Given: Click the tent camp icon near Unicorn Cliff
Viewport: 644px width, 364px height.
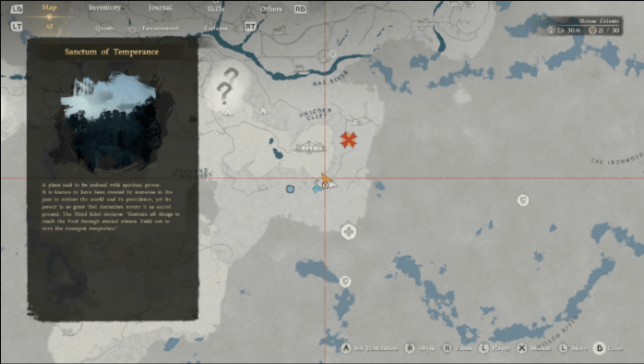Looking at the screenshot, I should click(263, 110).
